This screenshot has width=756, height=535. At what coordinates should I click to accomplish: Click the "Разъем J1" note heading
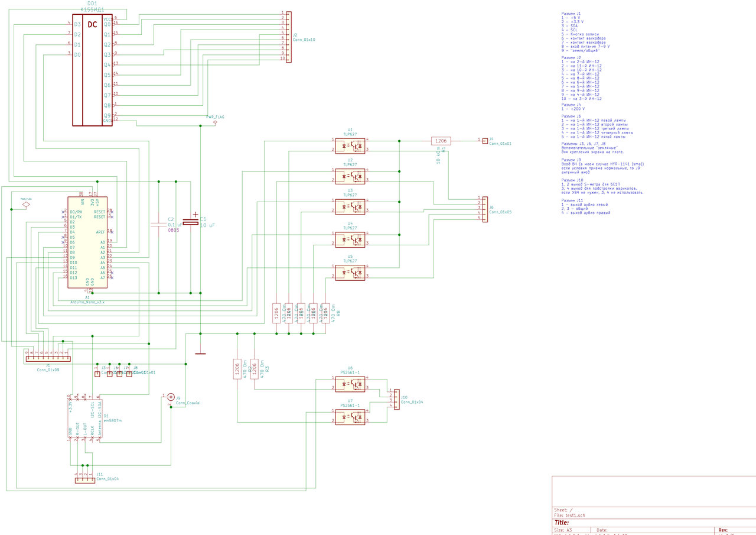click(x=571, y=14)
